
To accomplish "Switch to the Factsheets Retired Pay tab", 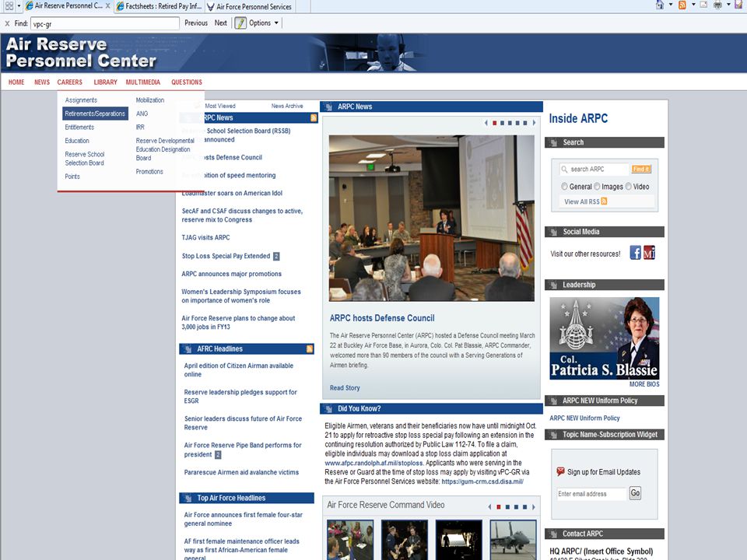I will [x=159, y=6].
